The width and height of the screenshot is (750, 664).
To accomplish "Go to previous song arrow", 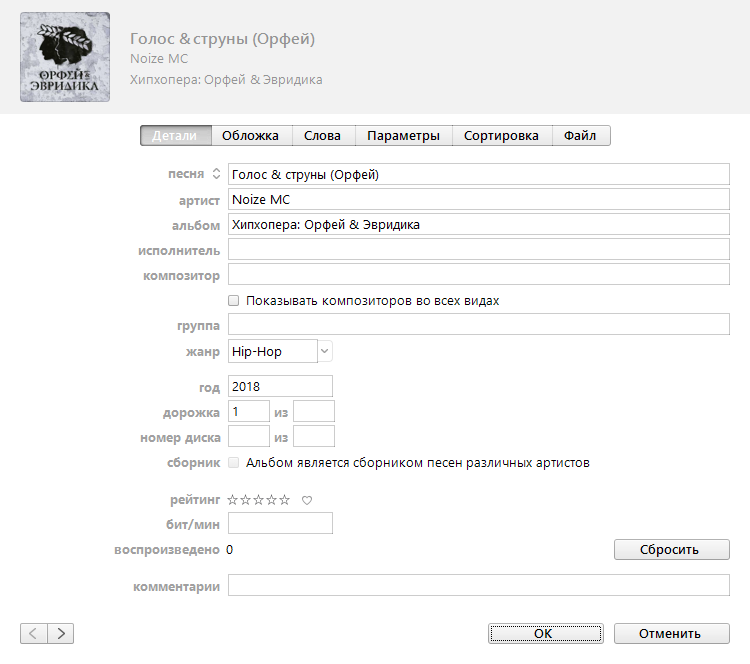I will pos(33,633).
